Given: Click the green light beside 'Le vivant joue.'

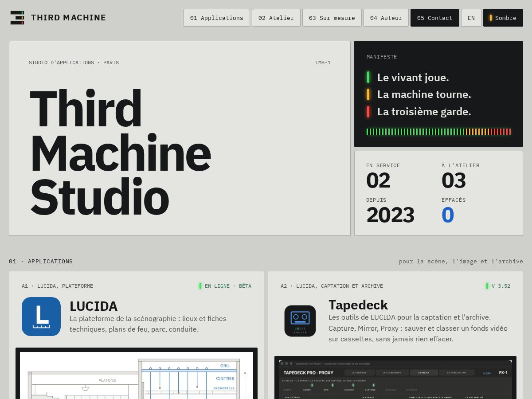Looking at the screenshot, I should click(368, 77).
